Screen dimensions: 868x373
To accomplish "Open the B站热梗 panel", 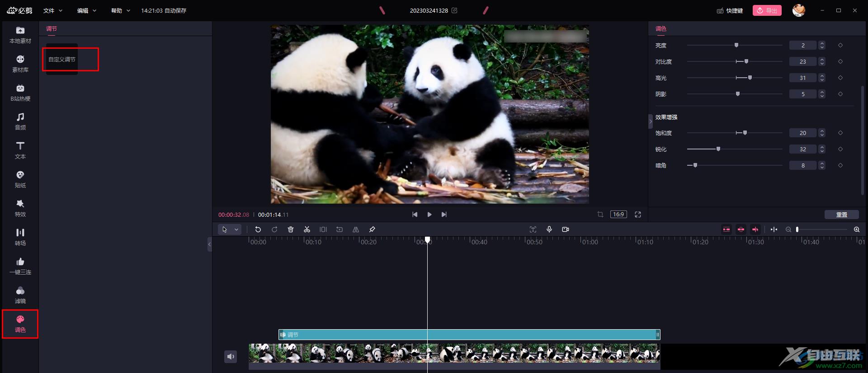I will tap(20, 93).
